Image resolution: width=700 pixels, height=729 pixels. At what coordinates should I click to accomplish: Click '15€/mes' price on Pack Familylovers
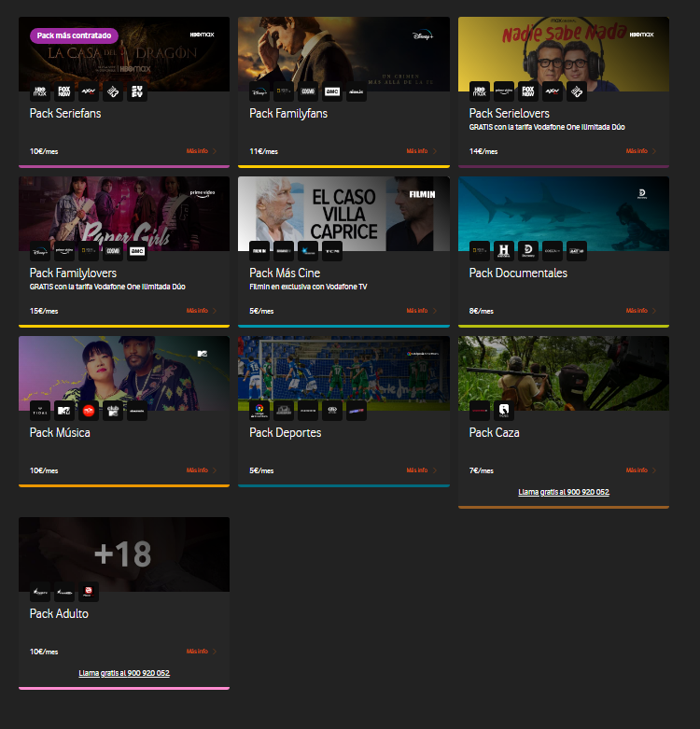tap(44, 311)
